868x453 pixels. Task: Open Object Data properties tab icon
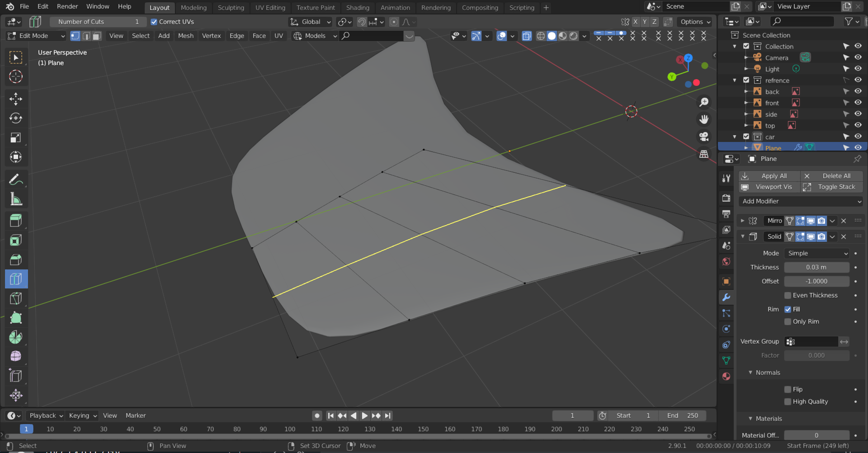726,360
